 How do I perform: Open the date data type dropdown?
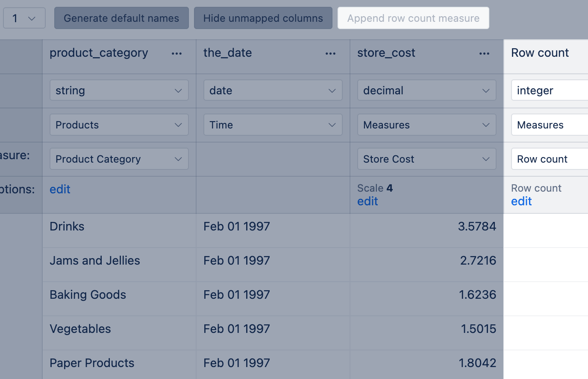[273, 90]
